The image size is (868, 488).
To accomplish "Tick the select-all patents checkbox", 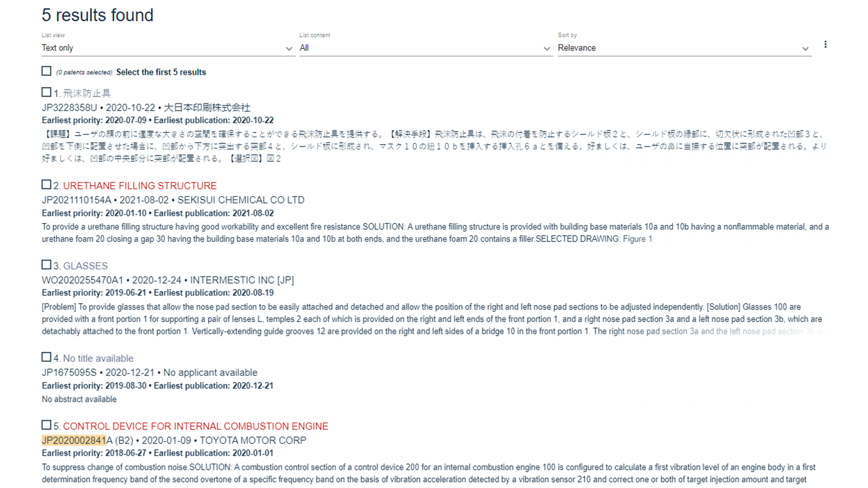I will coord(46,71).
